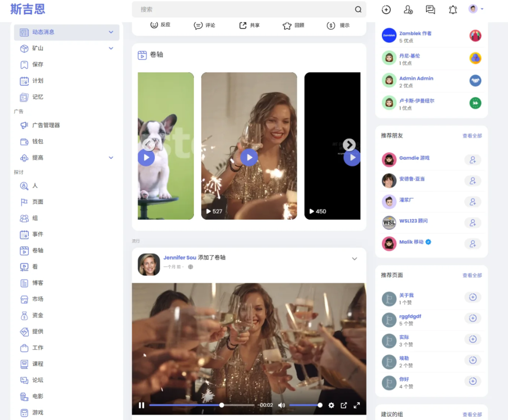
Task: Open video settings gear
Action: click(x=331, y=405)
